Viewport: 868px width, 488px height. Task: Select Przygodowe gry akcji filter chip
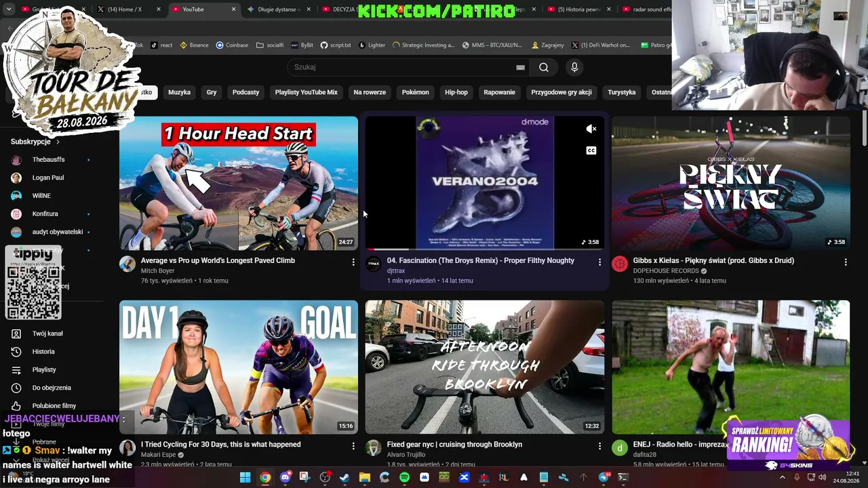[561, 92]
